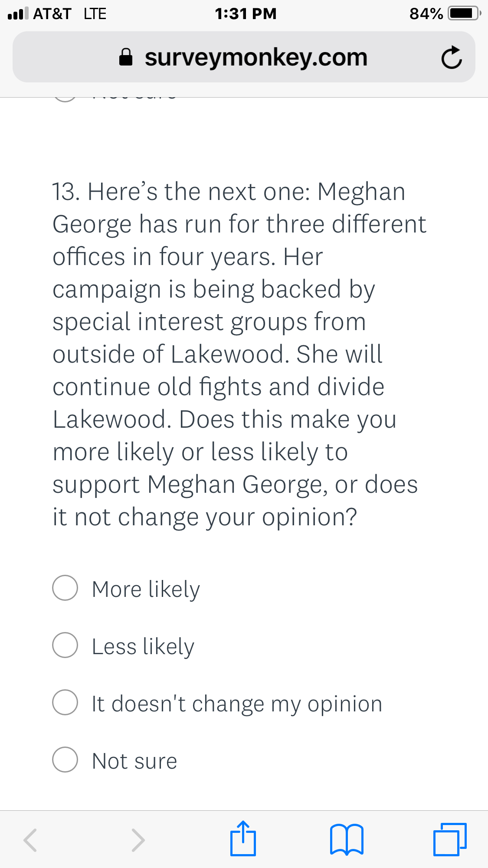The image size is (488, 868).
Task: Choose the "Less likely" radio button
Action: 65,645
